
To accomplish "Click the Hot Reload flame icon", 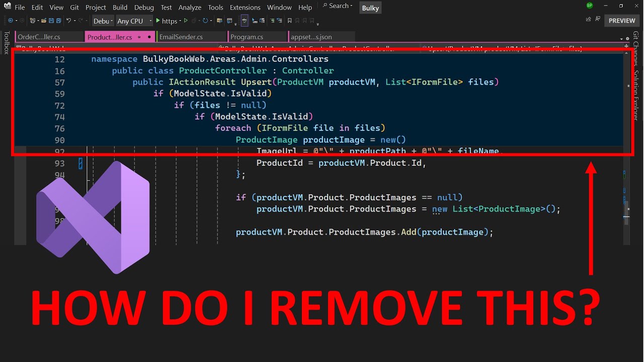I will click(194, 21).
